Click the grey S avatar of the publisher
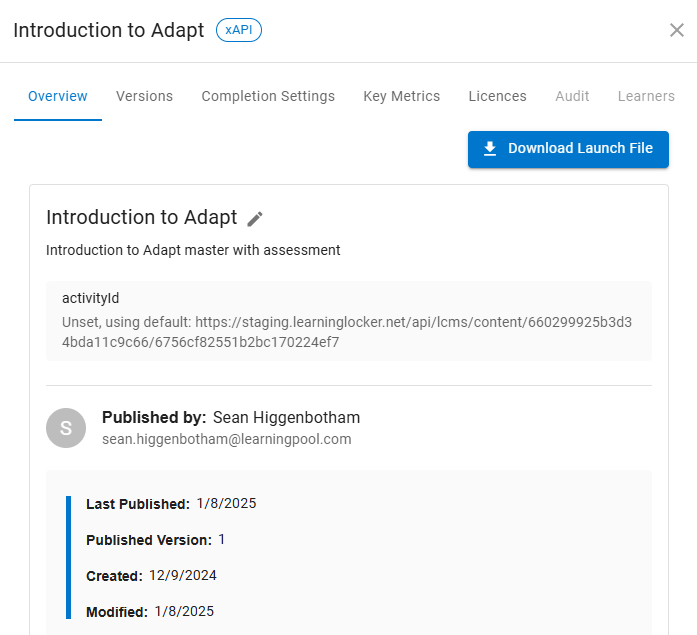The width and height of the screenshot is (697, 635). click(x=66, y=428)
